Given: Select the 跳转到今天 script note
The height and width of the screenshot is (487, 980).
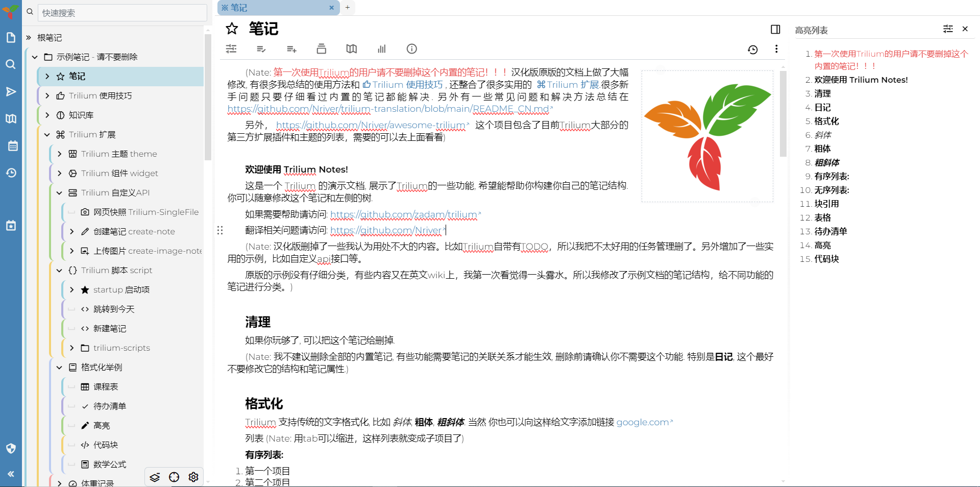Looking at the screenshot, I should click(x=114, y=309).
